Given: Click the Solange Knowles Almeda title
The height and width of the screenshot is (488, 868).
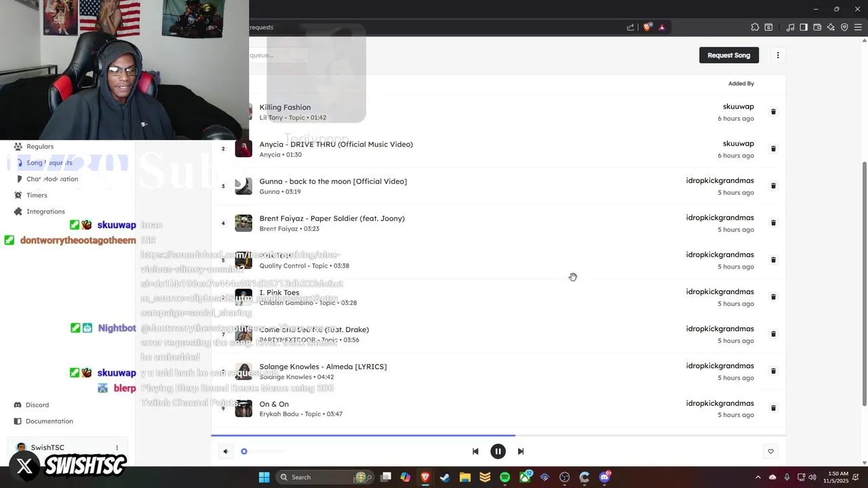Looking at the screenshot, I should pyautogui.click(x=323, y=367).
